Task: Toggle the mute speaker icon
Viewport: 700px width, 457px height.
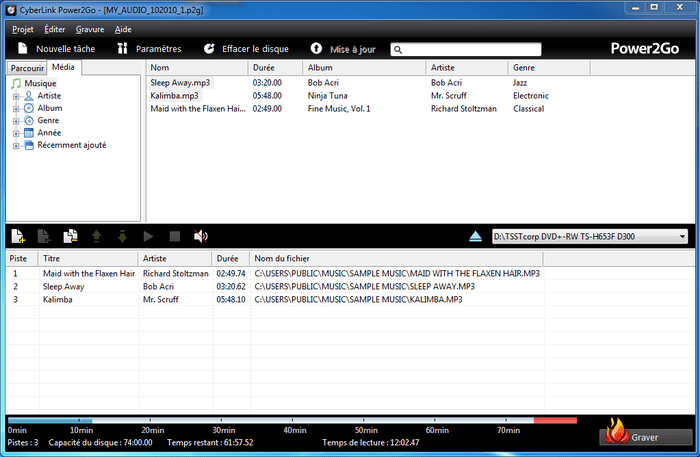Action: [x=200, y=236]
